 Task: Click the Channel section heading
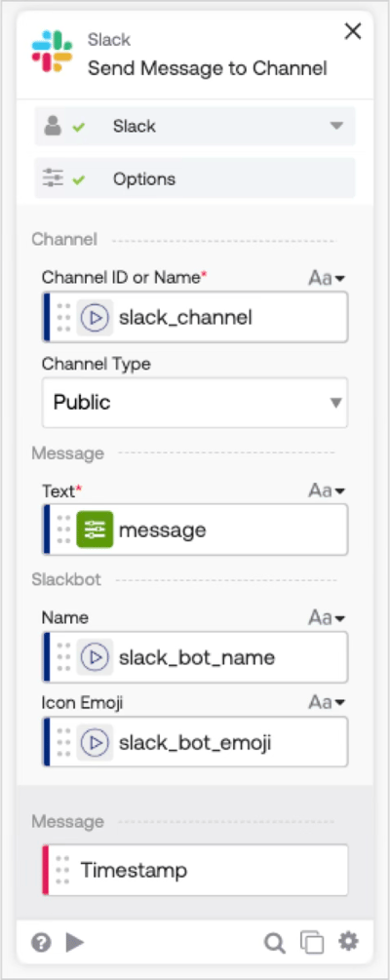tap(64, 239)
